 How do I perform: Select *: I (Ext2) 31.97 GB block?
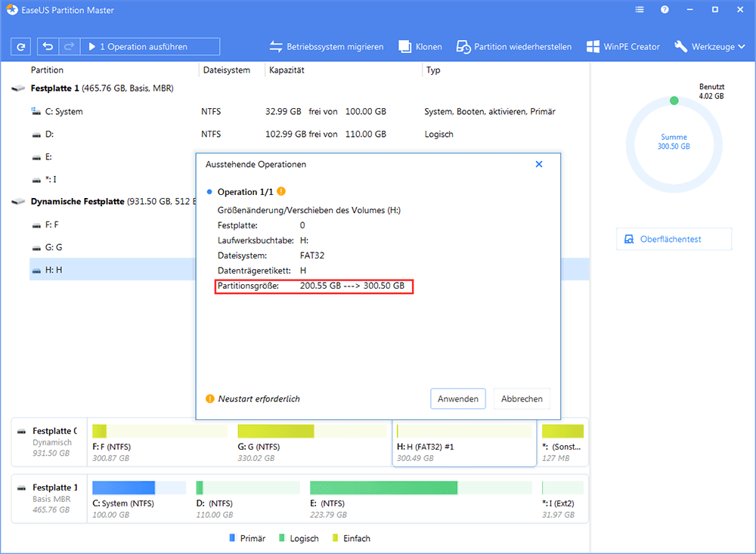point(562,499)
